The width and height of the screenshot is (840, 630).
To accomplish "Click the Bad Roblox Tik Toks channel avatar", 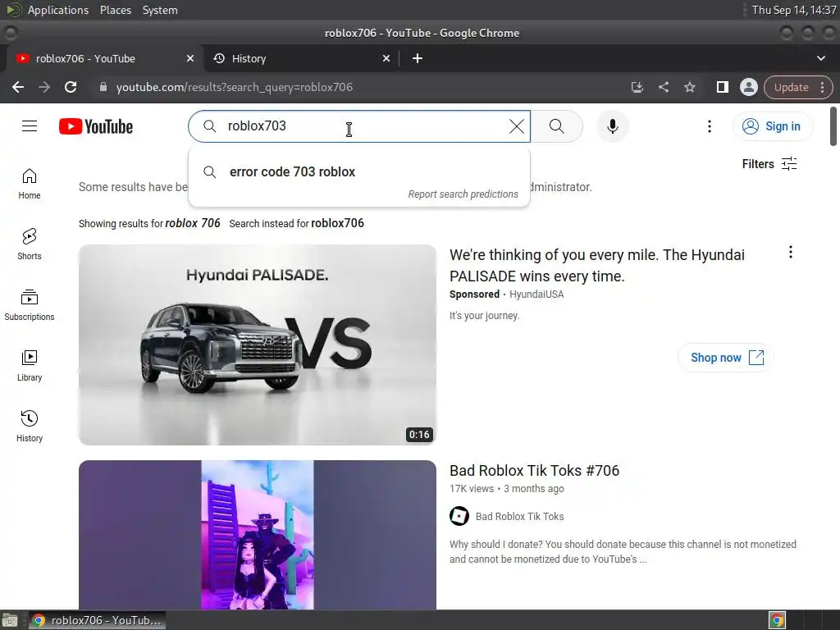I will [459, 516].
